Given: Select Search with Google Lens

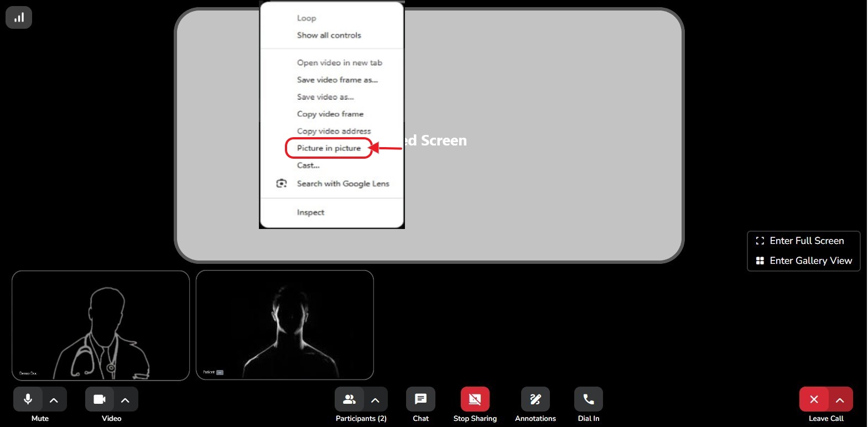Looking at the screenshot, I should coord(342,184).
